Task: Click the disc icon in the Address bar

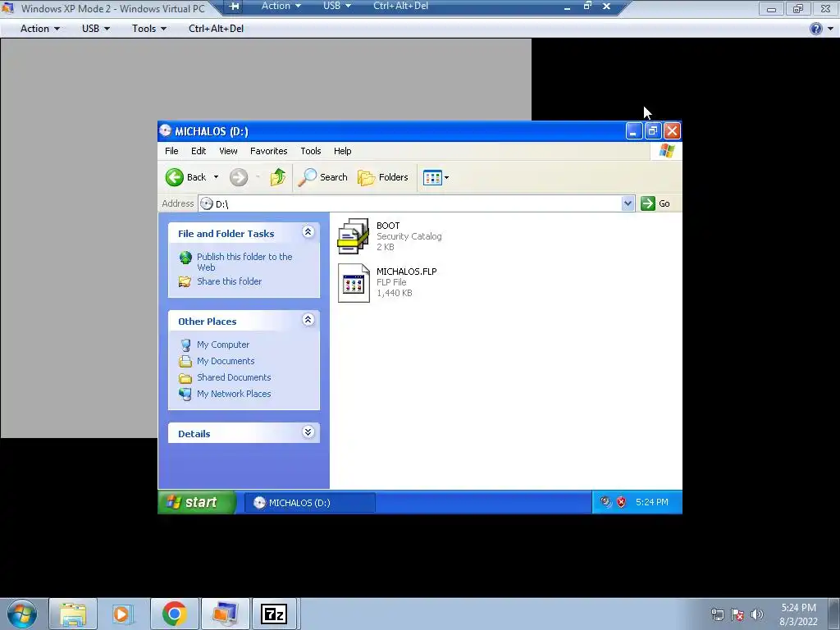Action: pos(207,203)
